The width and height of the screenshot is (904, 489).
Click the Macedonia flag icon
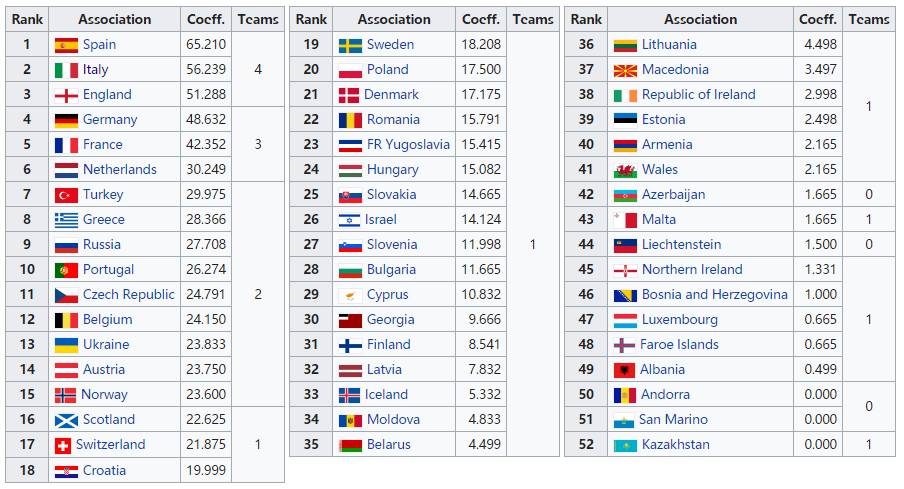point(624,70)
